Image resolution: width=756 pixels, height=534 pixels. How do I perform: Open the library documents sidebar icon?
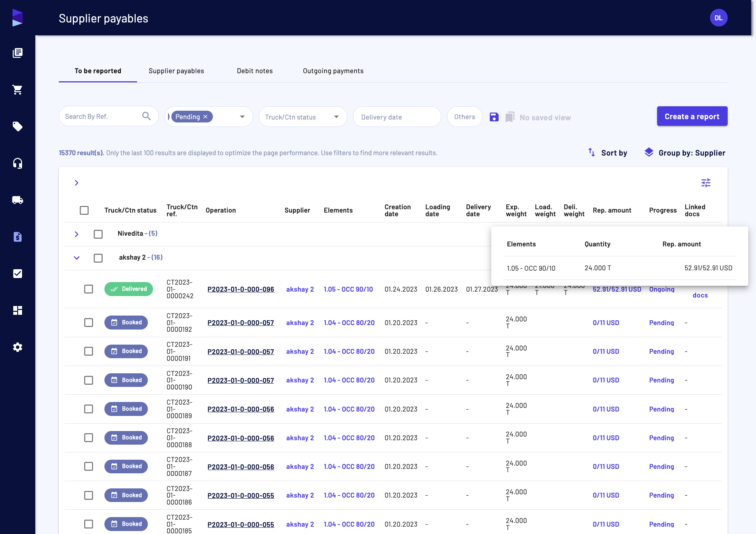pyautogui.click(x=18, y=53)
